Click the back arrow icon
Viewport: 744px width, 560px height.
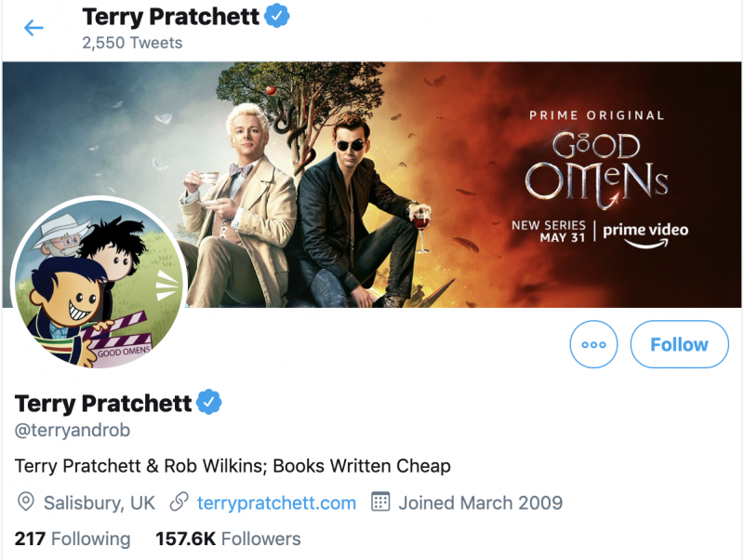[33, 28]
